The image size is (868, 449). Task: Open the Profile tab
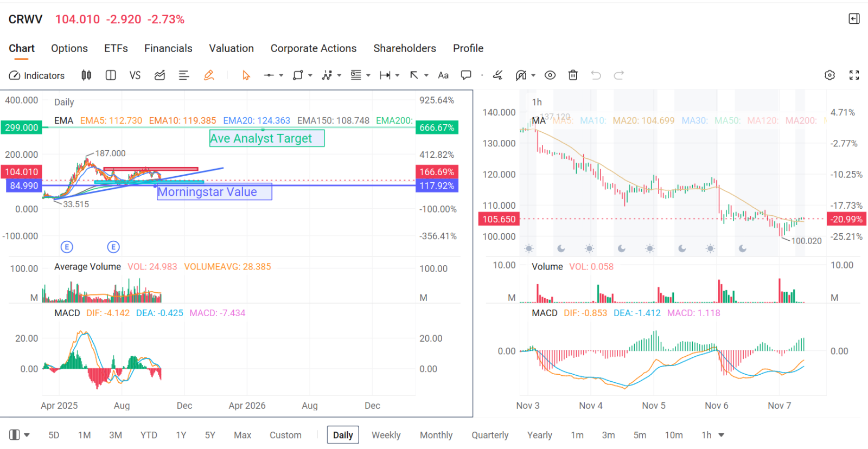(x=468, y=48)
